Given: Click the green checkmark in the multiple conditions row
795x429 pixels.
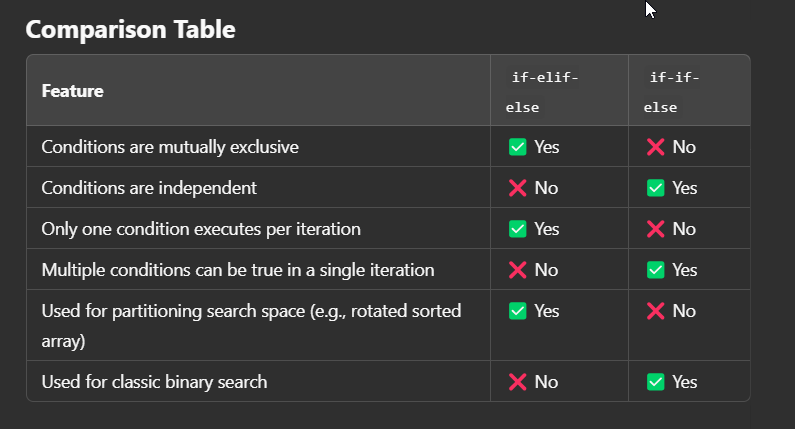Looking at the screenshot, I should coord(656,270).
